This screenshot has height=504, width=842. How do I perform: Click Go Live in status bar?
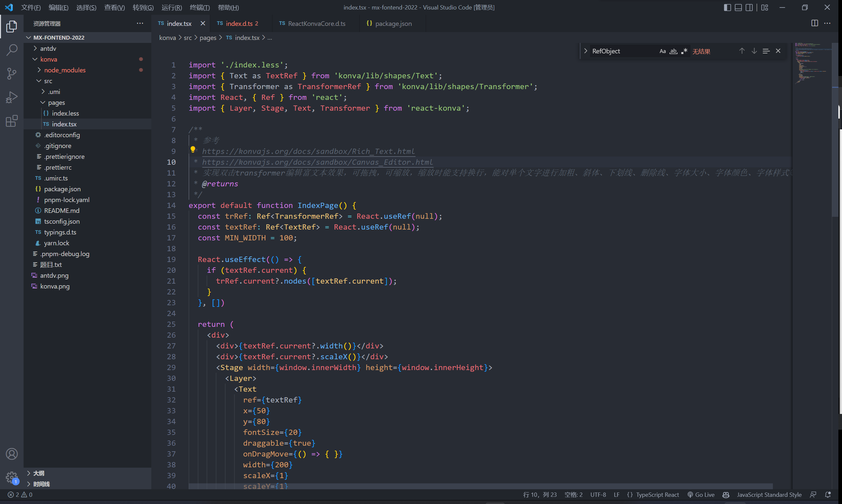701,495
